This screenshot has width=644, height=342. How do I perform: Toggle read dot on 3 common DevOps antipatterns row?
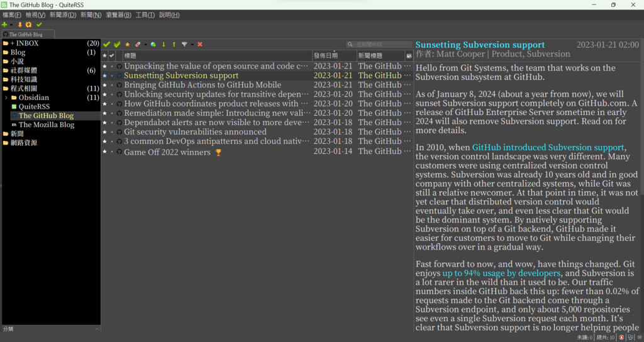tap(112, 141)
